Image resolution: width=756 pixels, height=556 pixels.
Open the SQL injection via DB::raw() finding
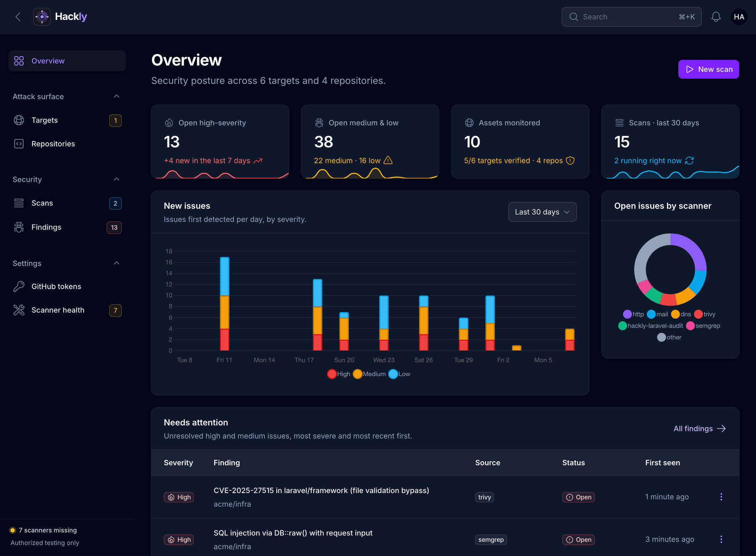(293, 533)
